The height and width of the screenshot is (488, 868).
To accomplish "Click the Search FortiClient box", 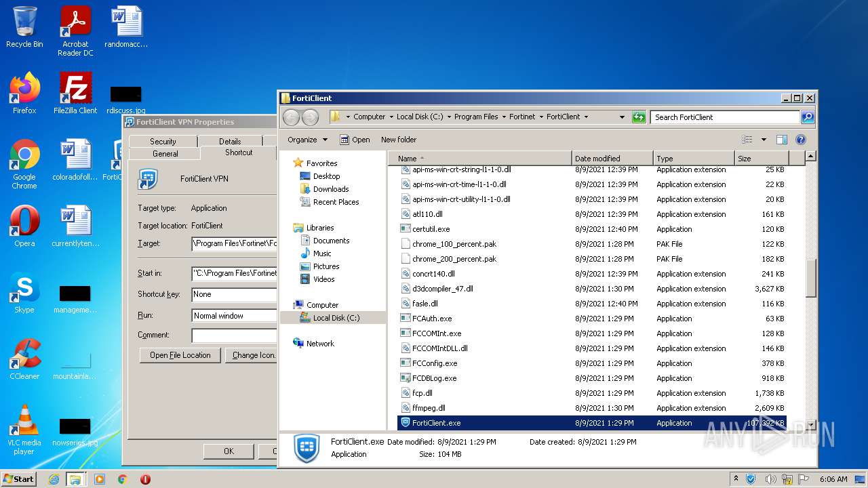I will click(x=726, y=117).
